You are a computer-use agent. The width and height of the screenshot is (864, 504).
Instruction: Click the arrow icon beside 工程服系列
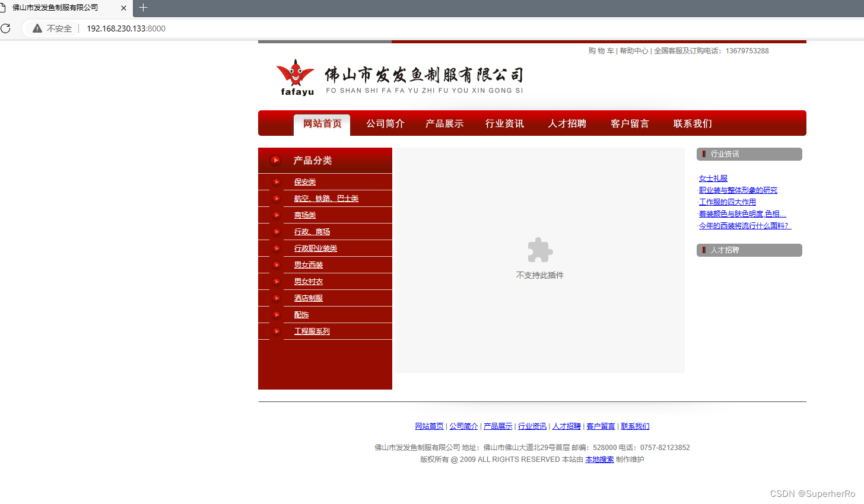click(x=277, y=331)
